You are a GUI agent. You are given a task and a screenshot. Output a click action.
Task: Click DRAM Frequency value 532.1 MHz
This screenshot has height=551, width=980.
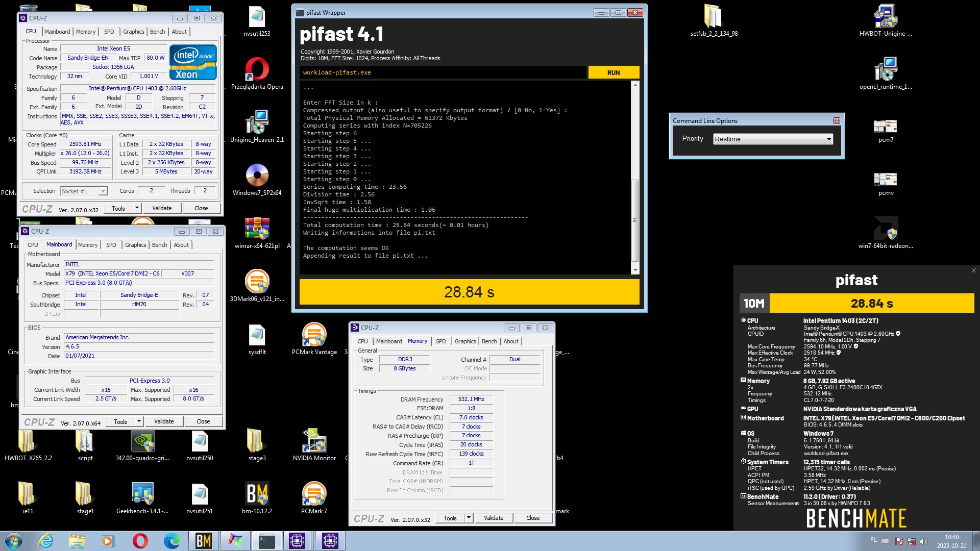pyautogui.click(x=471, y=399)
